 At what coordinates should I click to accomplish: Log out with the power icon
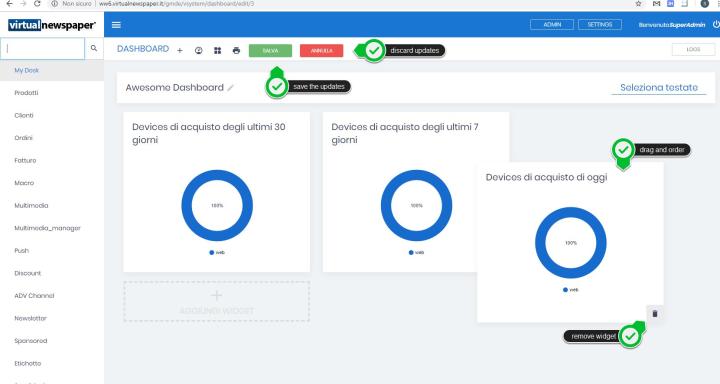(x=715, y=24)
